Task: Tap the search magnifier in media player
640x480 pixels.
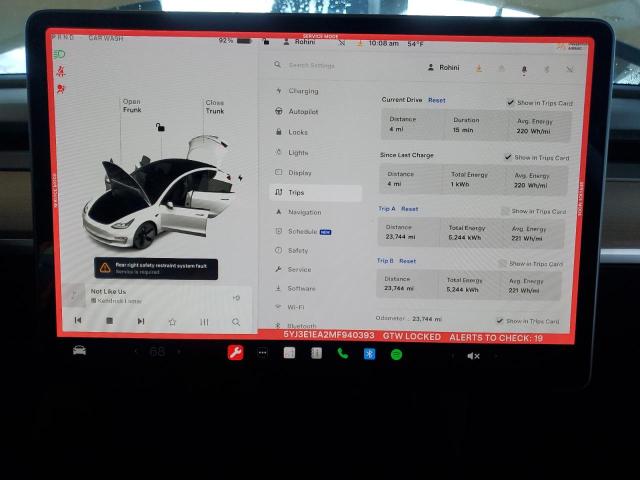Action: [x=236, y=322]
